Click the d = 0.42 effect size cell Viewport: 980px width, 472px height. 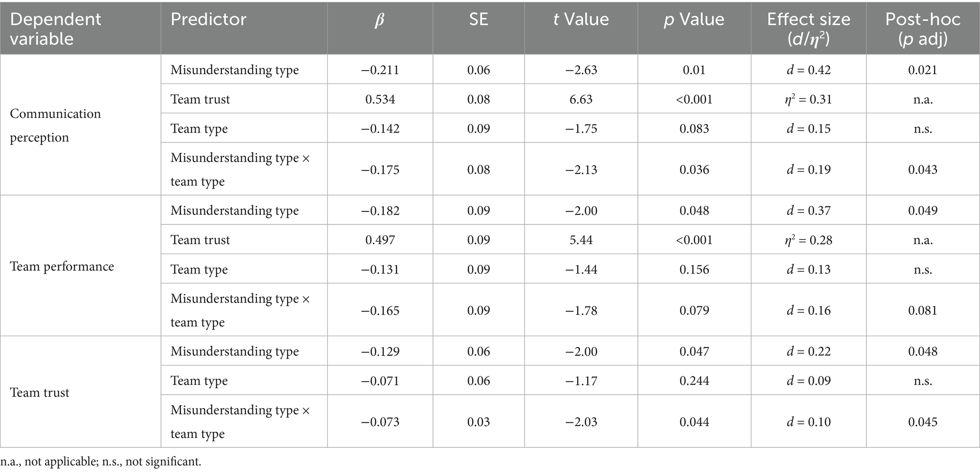(x=808, y=70)
